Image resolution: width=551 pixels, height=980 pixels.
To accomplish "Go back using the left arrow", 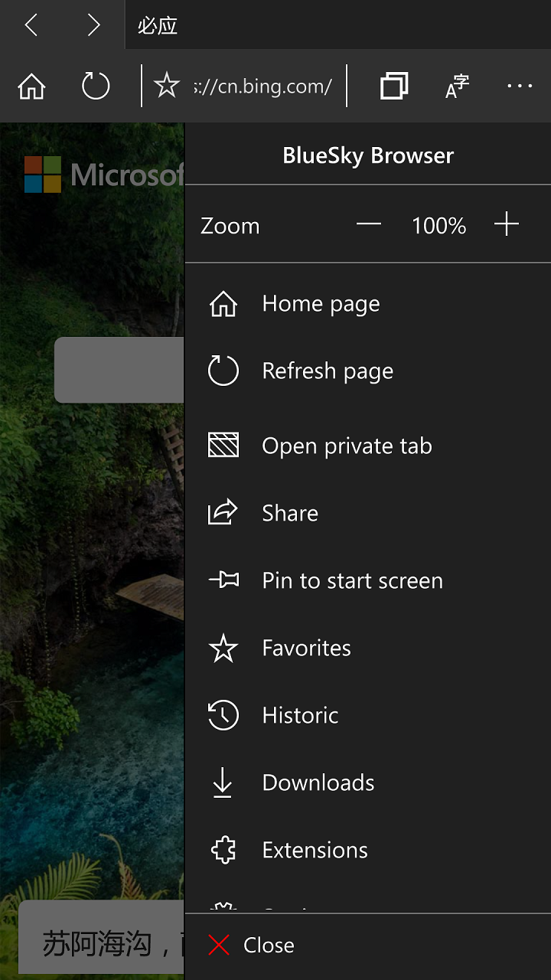I will (x=31, y=25).
